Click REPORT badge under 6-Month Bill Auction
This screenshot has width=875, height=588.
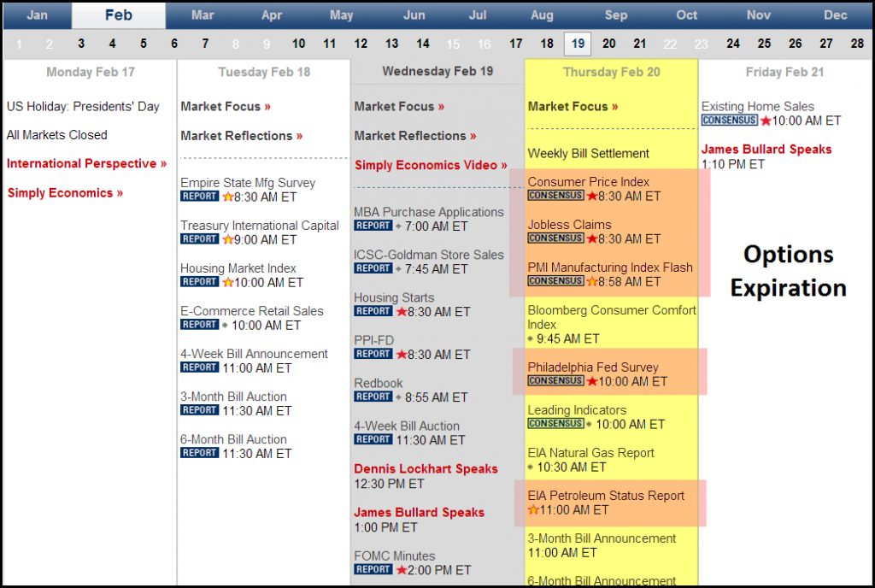(199, 453)
